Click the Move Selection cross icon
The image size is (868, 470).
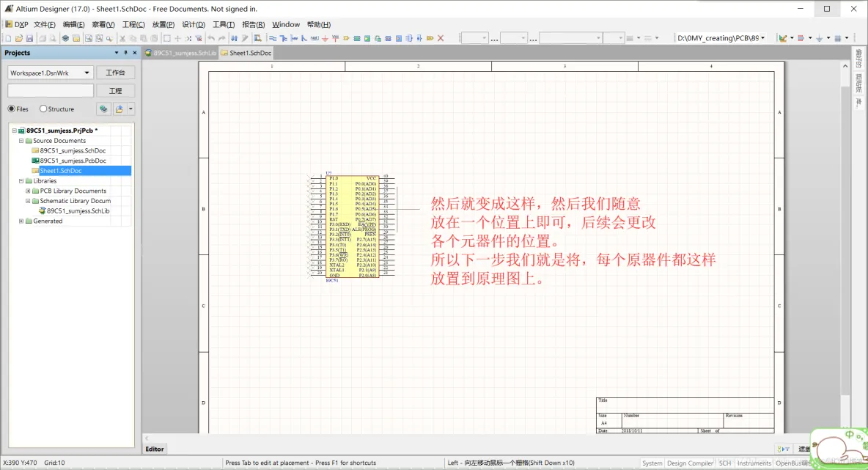point(177,38)
